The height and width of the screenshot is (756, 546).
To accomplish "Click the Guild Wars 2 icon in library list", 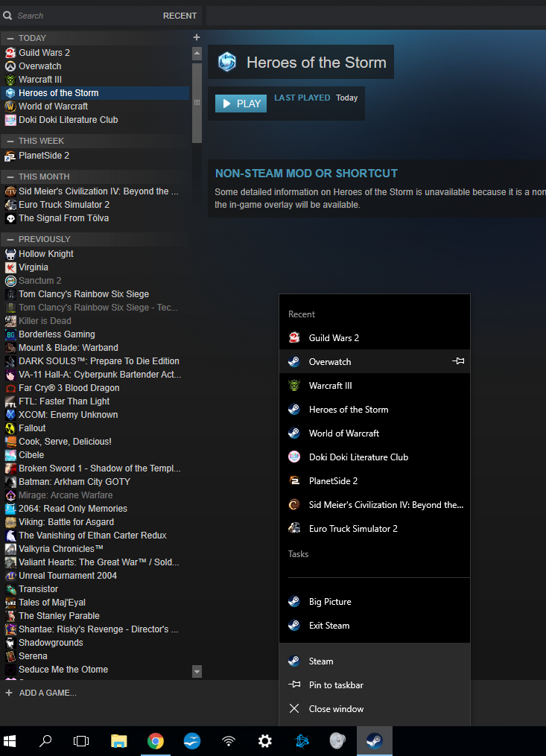I will click(x=10, y=53).
